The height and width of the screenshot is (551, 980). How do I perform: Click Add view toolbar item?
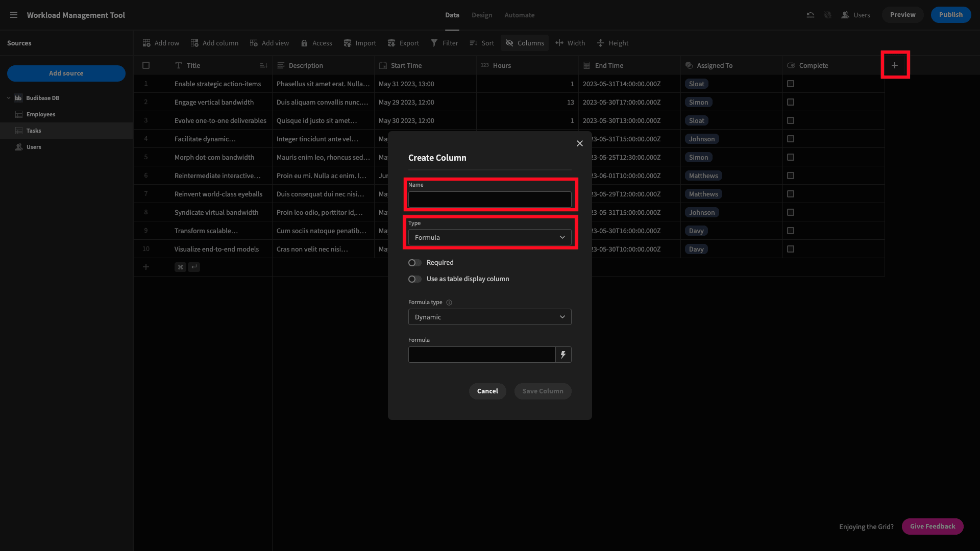269,43
